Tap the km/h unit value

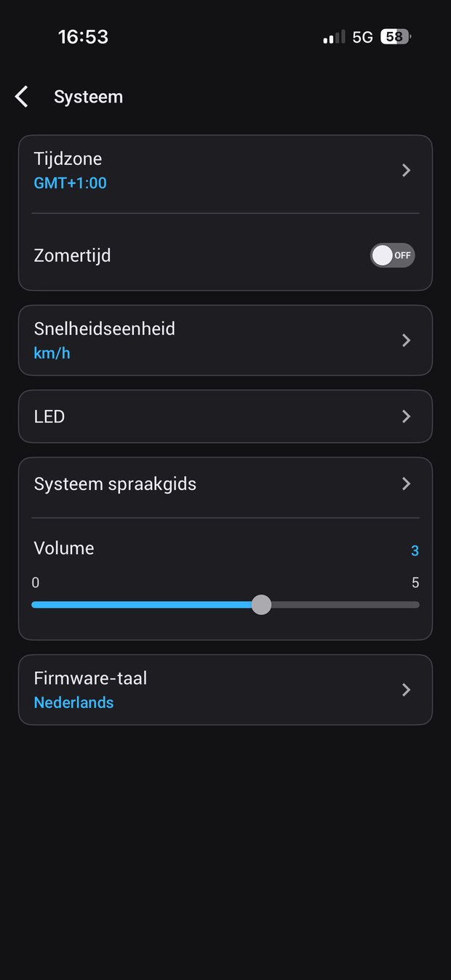pos(52,353)
